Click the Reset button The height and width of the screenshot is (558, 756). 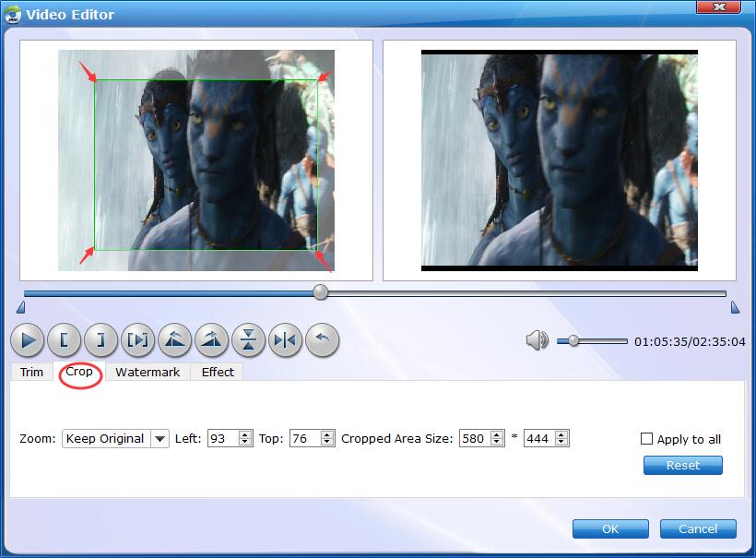pyautogui.click(x=683, y=466)
